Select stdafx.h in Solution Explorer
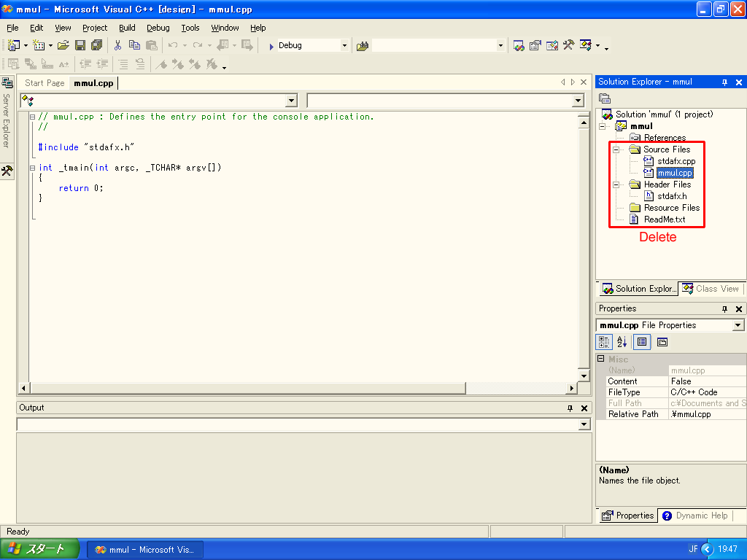Image resolution: width=747 pixels, height=560 pixels. (x=672, y=196)
